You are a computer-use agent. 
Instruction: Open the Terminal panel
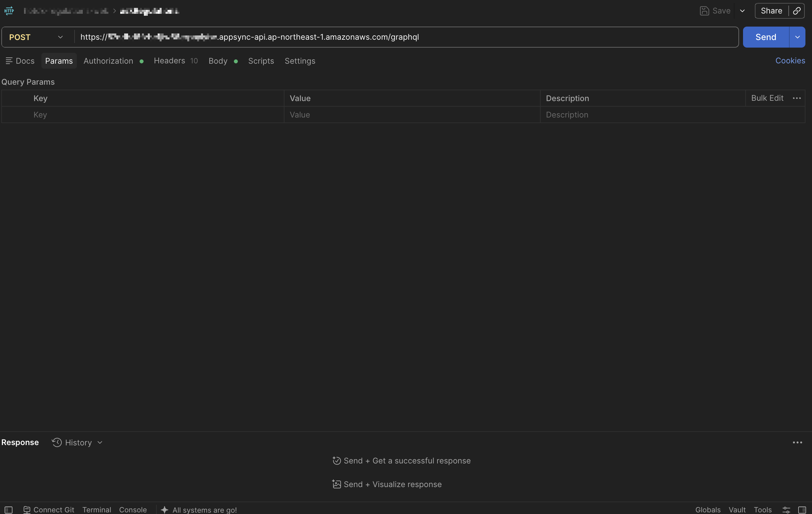point(97,510)
